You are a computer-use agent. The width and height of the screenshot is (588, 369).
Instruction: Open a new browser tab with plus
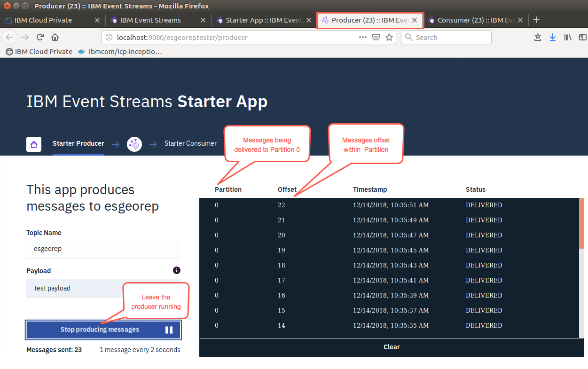coord(536,20)
